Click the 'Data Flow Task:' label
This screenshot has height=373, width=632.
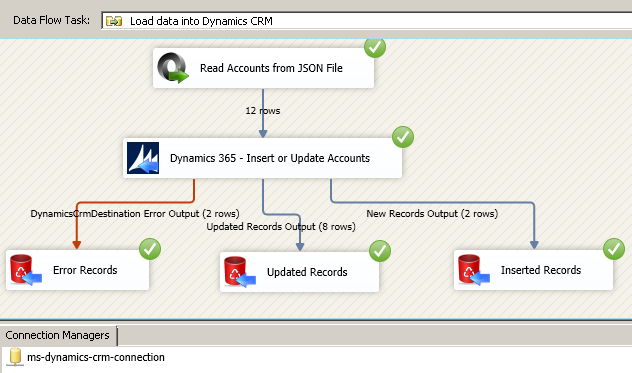pyautogui.click(x=52, y=20)
